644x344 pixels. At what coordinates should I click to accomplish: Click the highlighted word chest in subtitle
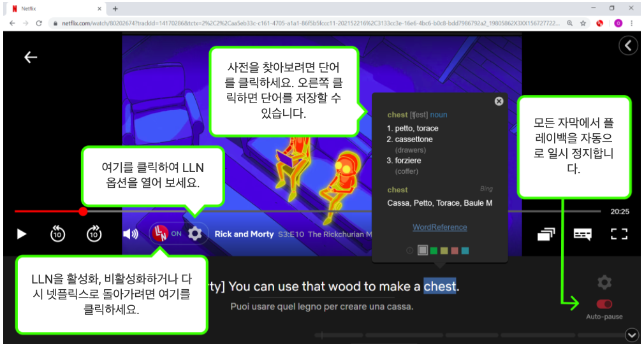tap(440, 286)
